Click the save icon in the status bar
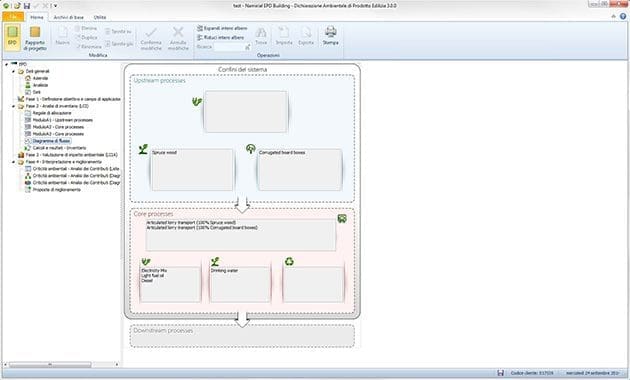630x380 pixels. [501, 373]
